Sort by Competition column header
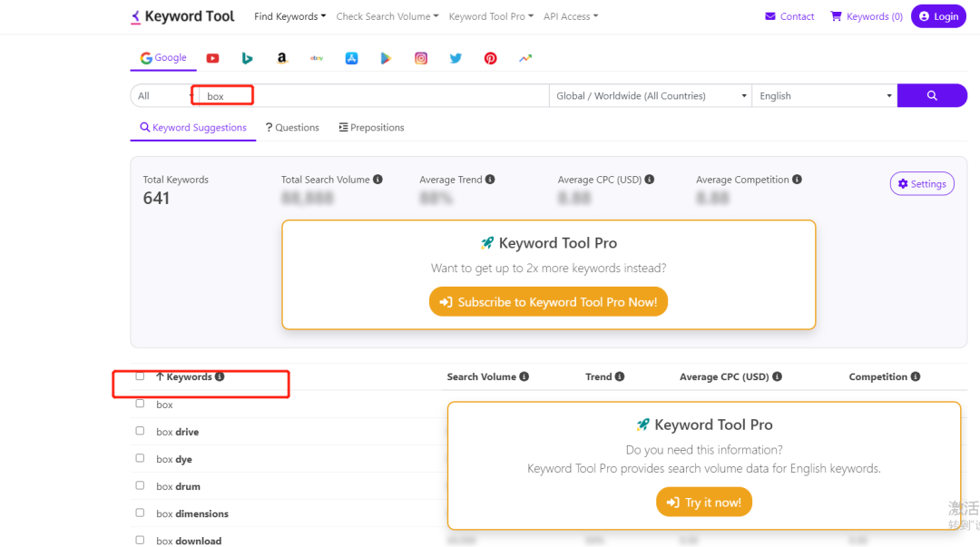This screenshot has width=980, height=547. [877, 376]
